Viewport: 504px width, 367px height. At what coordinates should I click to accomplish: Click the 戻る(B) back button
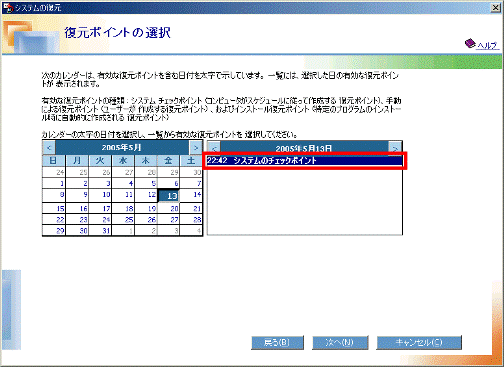pos(277,342)
